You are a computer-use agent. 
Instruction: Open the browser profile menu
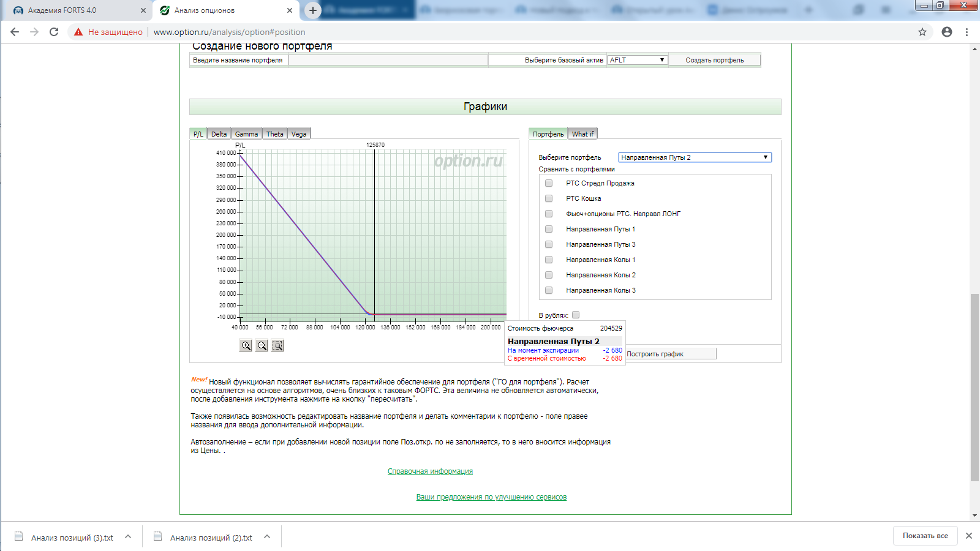coord(947,32)
